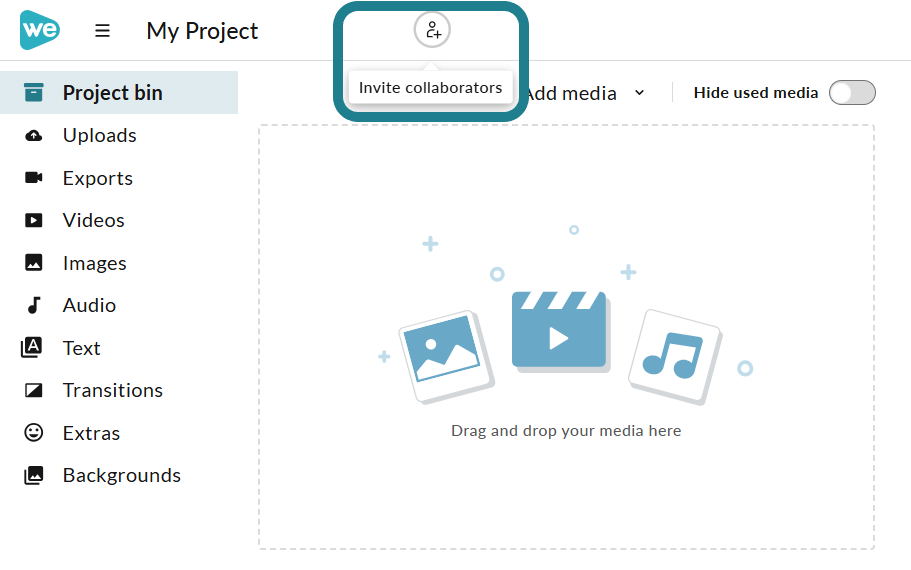Image resolution: width=911 pixels, height=570 pixels.
Task: Click the Images picture icon
Action: tap(34, 263)
